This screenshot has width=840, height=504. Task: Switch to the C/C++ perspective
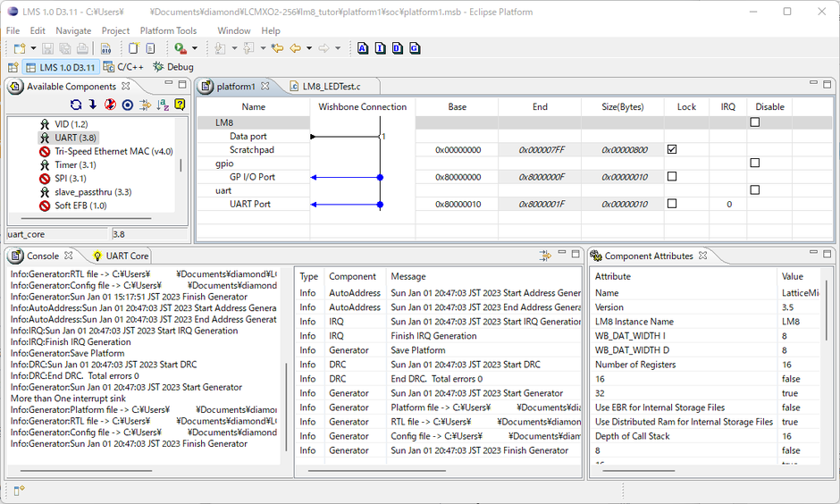tap(124, 67)
